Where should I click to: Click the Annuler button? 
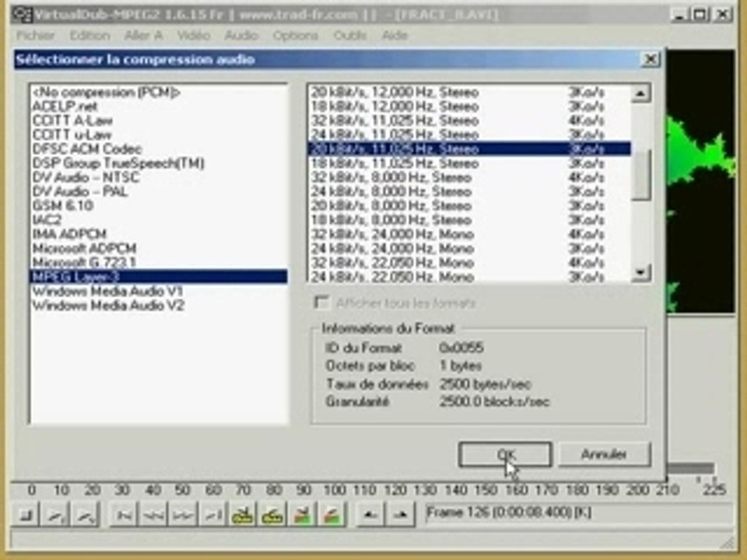tap(604, 454)
